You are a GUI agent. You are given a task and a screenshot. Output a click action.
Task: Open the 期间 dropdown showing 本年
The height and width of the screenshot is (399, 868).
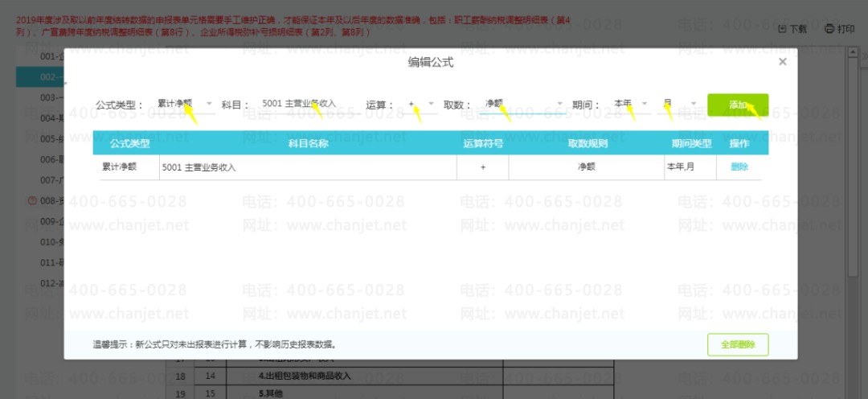pyautogui.click(x=630, y=104)
